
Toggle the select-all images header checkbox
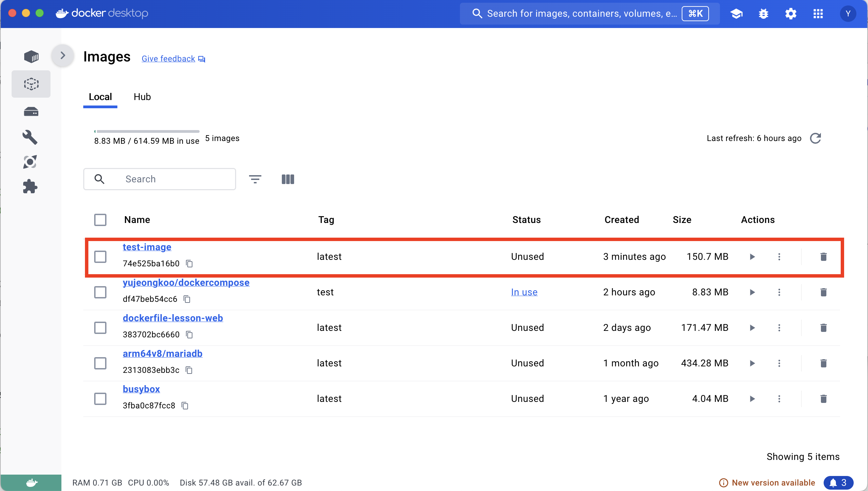point(100,220)
